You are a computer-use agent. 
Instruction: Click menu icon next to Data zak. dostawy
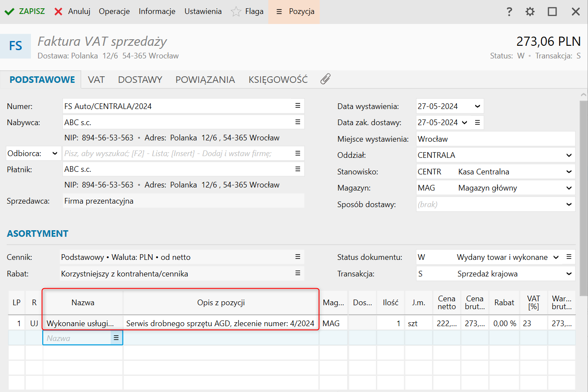pos(477,123)
